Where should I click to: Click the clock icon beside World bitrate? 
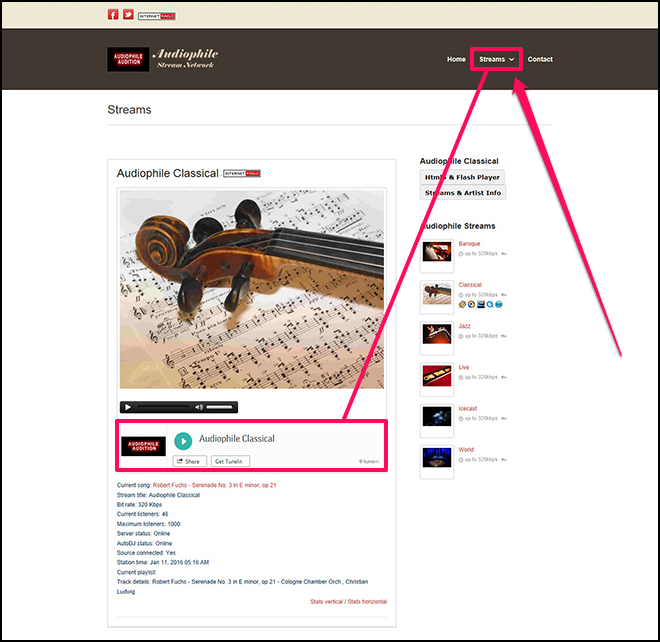tap(460, 460)
